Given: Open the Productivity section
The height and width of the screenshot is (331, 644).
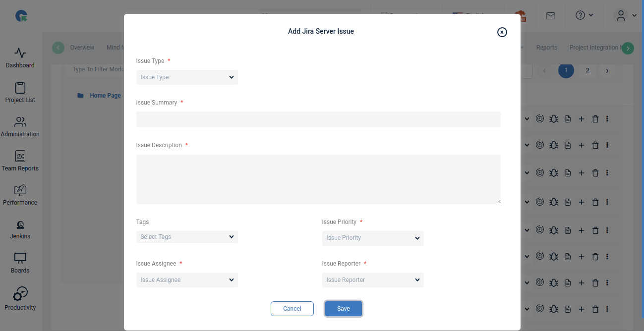Looking at the screenshot, I should point(20,297).
